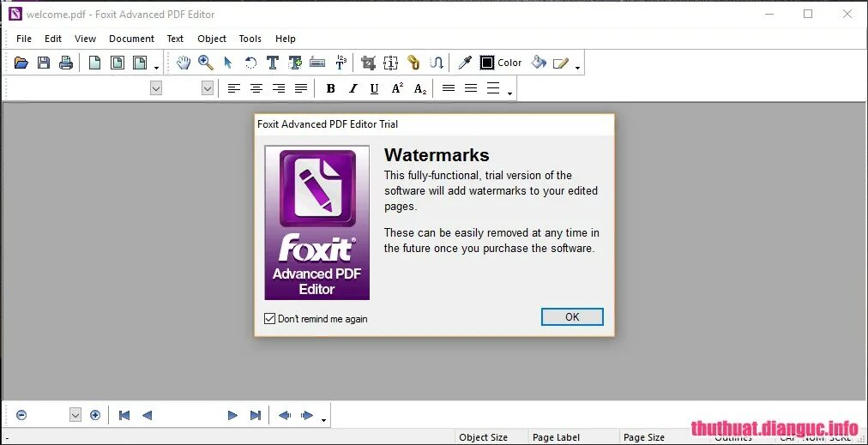This screenshot has width=868, height=445.
Task: Open the Help menu
Action: 285,39
